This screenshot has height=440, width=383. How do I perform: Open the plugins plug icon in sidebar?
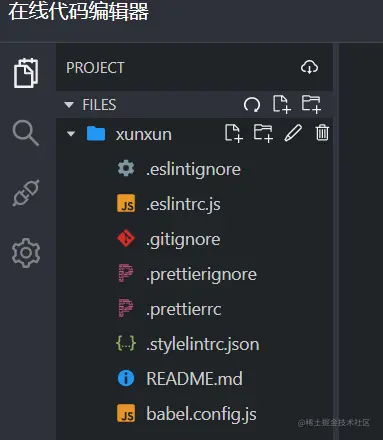tap(26, 193)
